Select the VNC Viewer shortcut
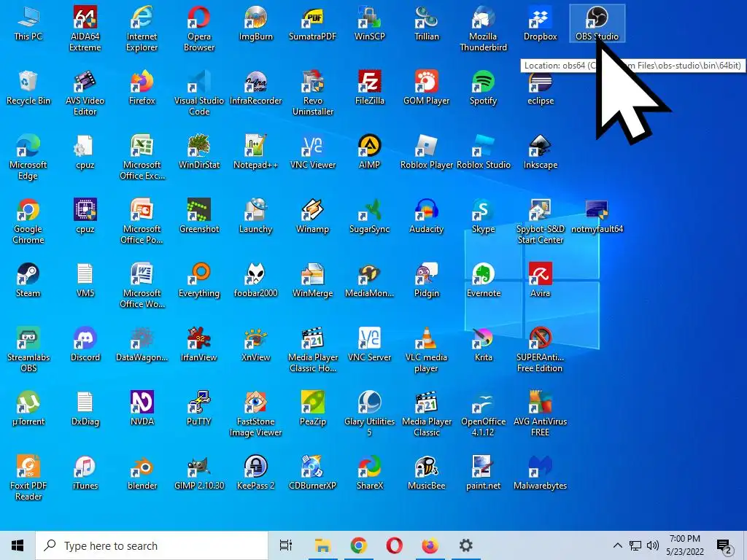 (312, 152)
